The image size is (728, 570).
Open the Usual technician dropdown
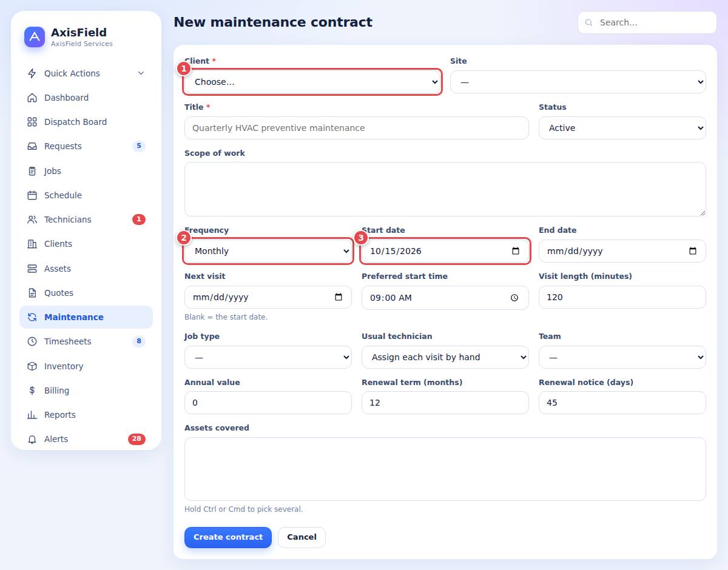[x=445, y=357]
